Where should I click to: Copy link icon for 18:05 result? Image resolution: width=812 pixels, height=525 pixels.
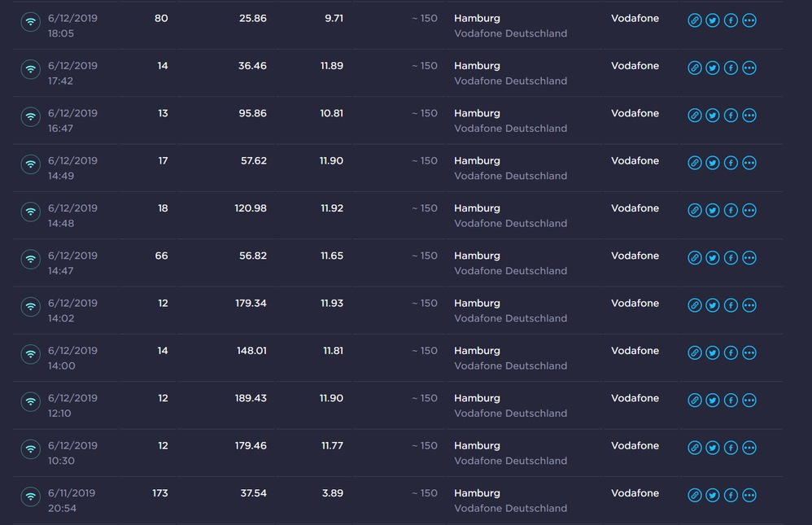(x=694, y=21)
